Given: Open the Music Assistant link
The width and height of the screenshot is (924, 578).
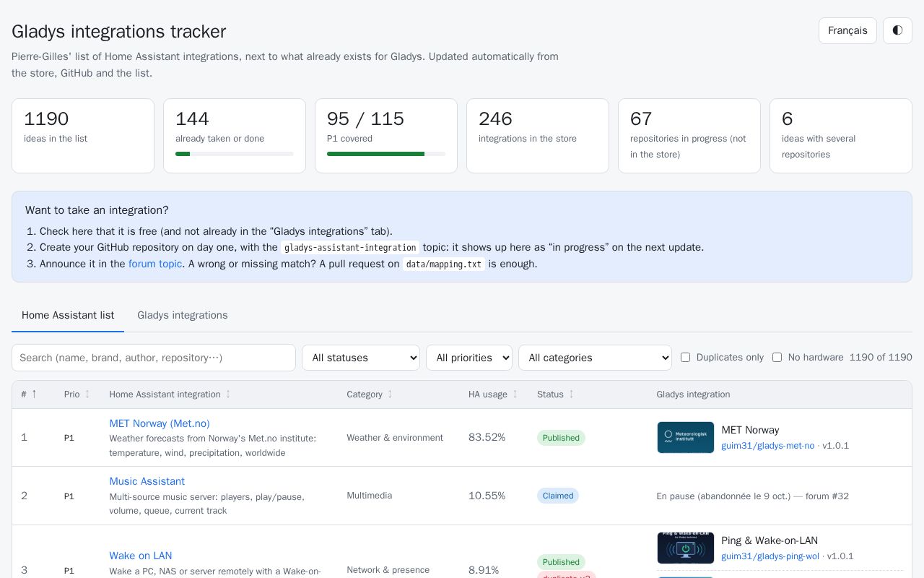Looking at the screenshot, I should click(x=147, y=481).
